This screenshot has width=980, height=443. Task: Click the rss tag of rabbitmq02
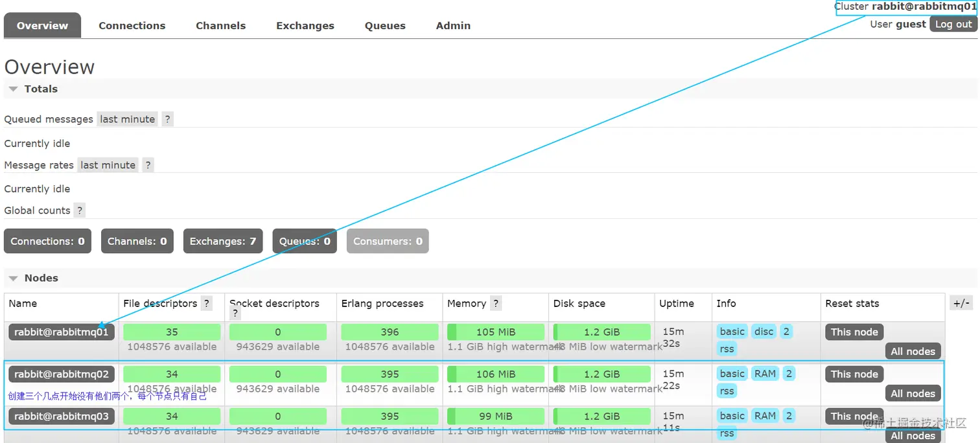pyautogui.click(x=727, y=391)
